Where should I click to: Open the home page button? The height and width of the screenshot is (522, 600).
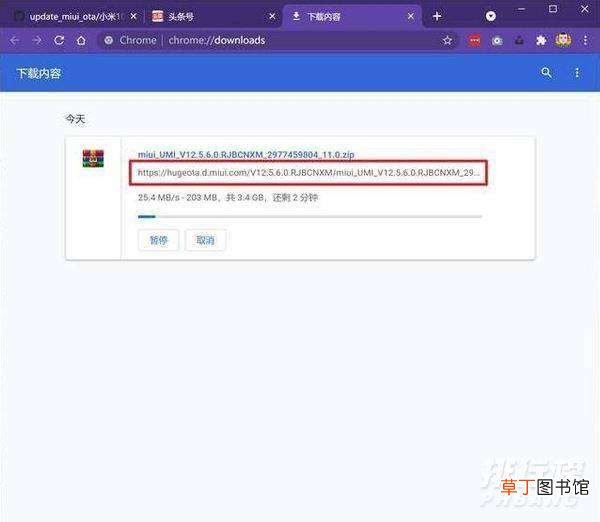[x=81, y=40]
